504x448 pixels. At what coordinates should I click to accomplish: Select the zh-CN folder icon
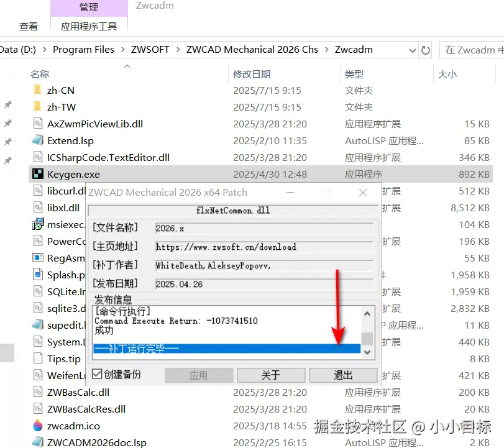[x=37, y=90]
